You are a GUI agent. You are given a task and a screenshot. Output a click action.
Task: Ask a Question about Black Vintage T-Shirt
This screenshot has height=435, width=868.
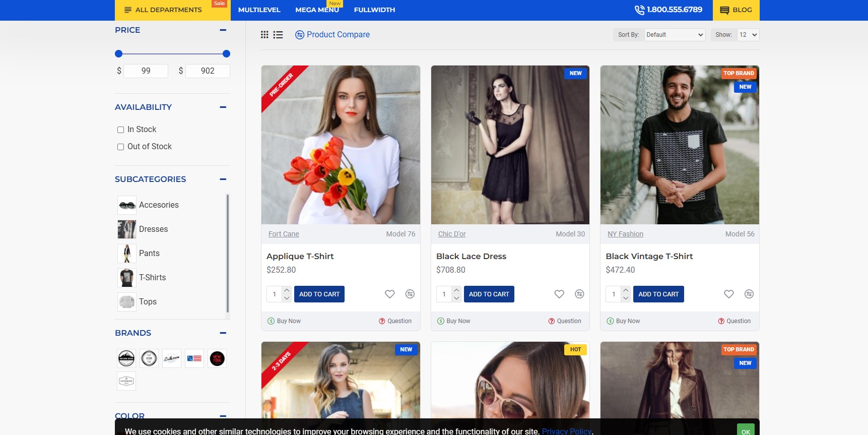(x=735, y=321)
